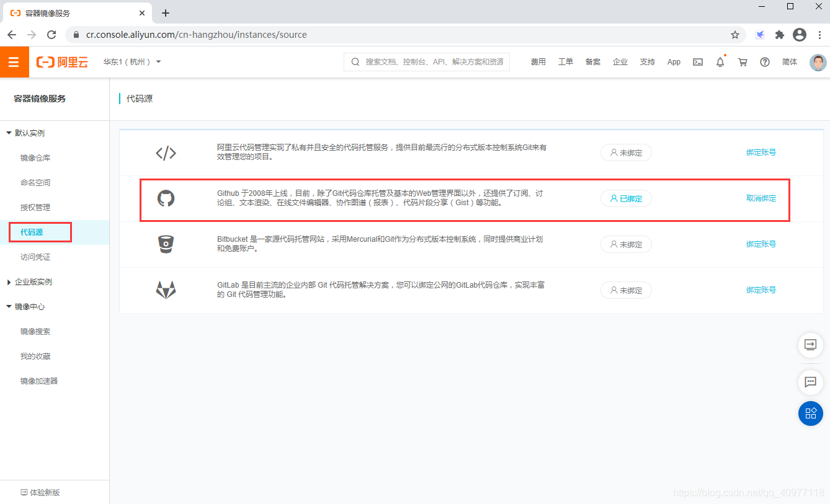This screenshot has width=830, height=504.
Task: Click the GitHub description text
Action: click(380, 198)
